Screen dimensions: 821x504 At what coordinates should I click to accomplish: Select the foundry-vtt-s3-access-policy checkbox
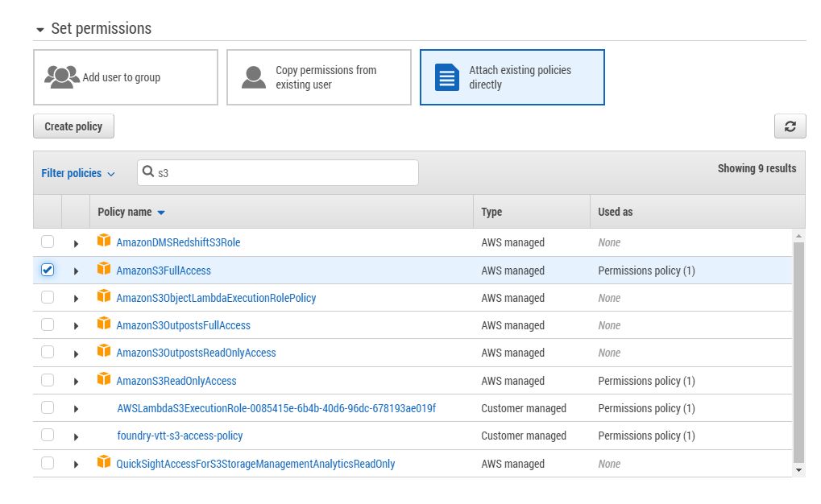tap(48, 436)
